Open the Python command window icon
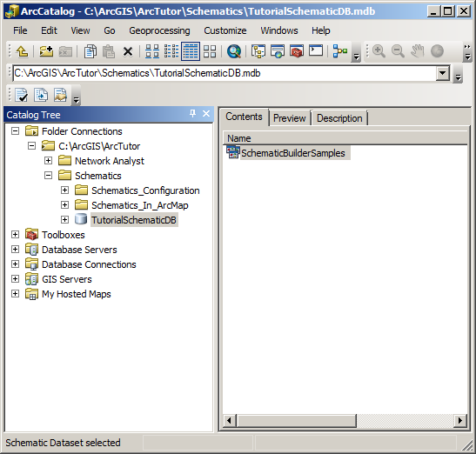The image size is (476, 454). (x=316, y=50)
